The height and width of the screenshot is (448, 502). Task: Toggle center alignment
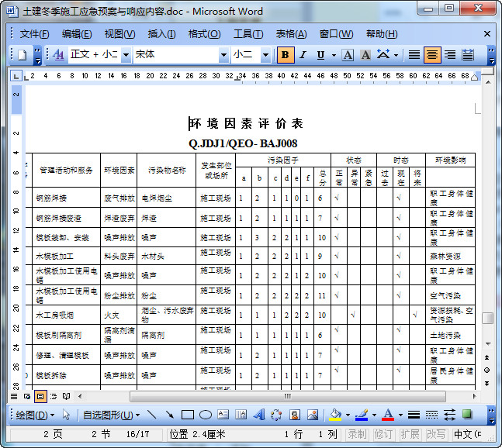(x=432, y=55)
